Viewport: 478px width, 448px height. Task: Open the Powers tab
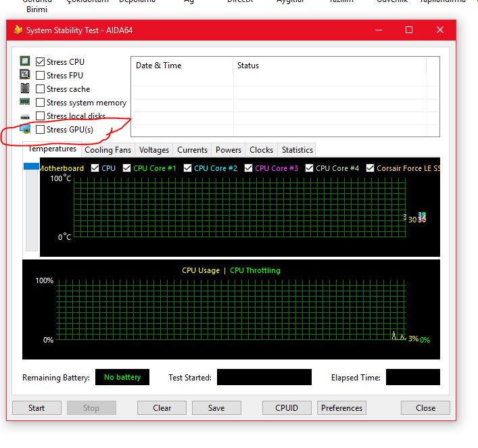point(229,150)
